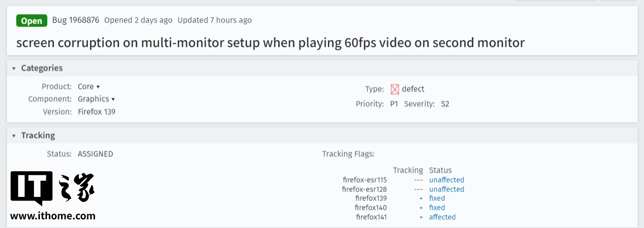Viewport: 644px width, 228px height.
Task: Click the green Open status badge
Action: pos(32,20)
